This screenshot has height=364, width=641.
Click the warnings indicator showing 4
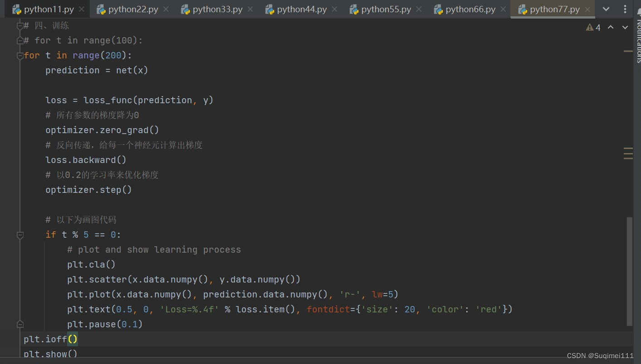tap(593, 28)
